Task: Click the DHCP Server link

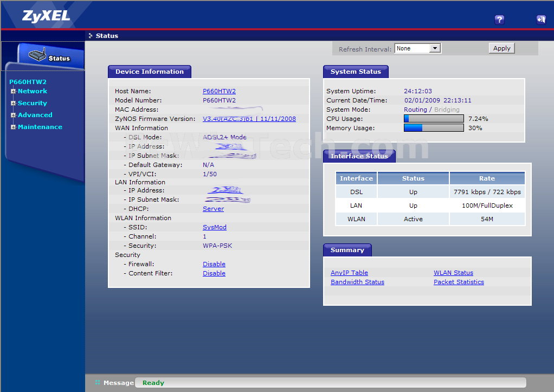Action: (x=213, y=209)
